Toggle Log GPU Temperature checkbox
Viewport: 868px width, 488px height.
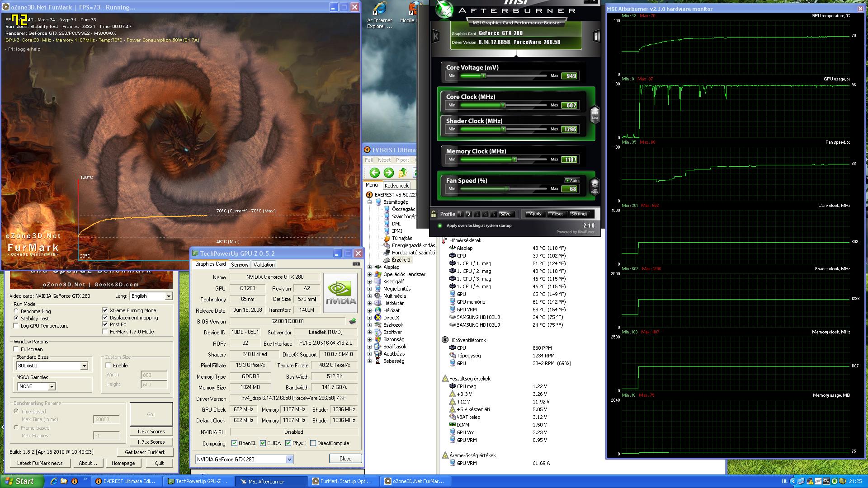point(17,326)
